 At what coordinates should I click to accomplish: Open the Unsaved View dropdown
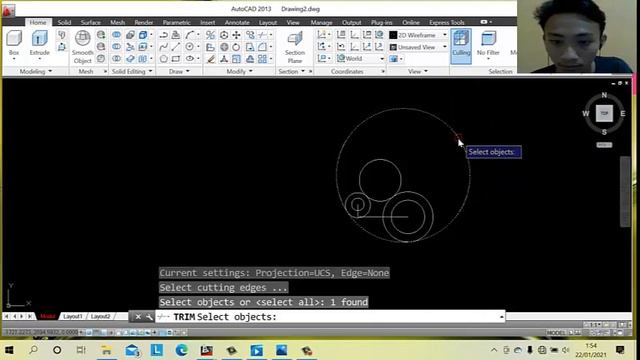click(x=445, y=47)
